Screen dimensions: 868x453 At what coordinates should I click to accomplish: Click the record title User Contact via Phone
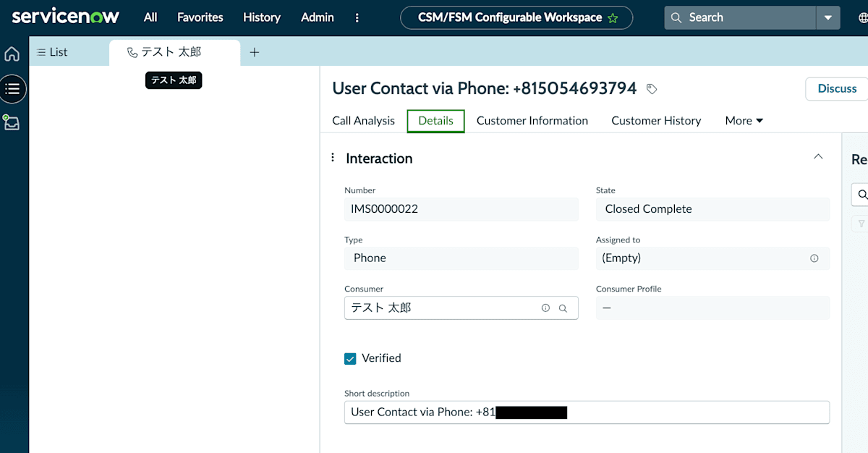pos(485,88)
